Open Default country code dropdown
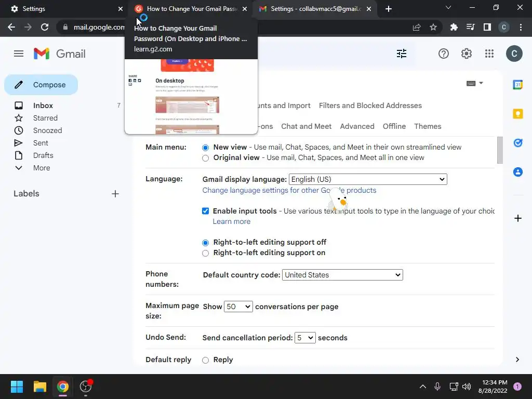This screenshot has width=532, height=399. pyautogui.click(x=342, y=275)
